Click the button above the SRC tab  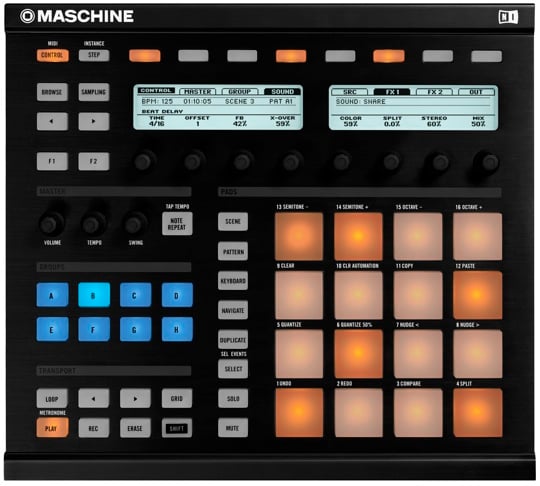[340, 55]
